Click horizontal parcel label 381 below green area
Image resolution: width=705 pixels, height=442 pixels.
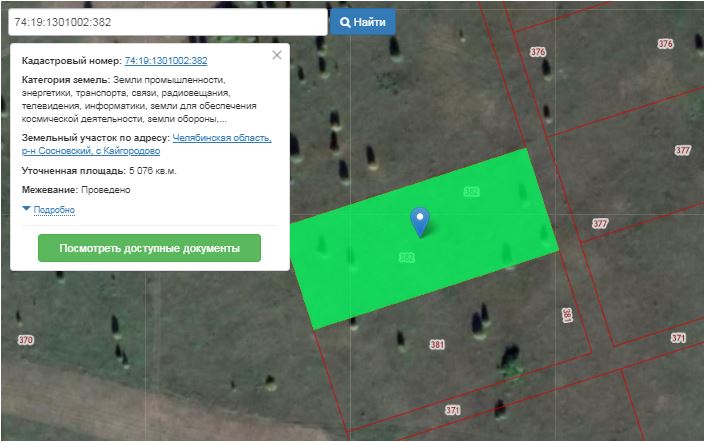[437, 345]
